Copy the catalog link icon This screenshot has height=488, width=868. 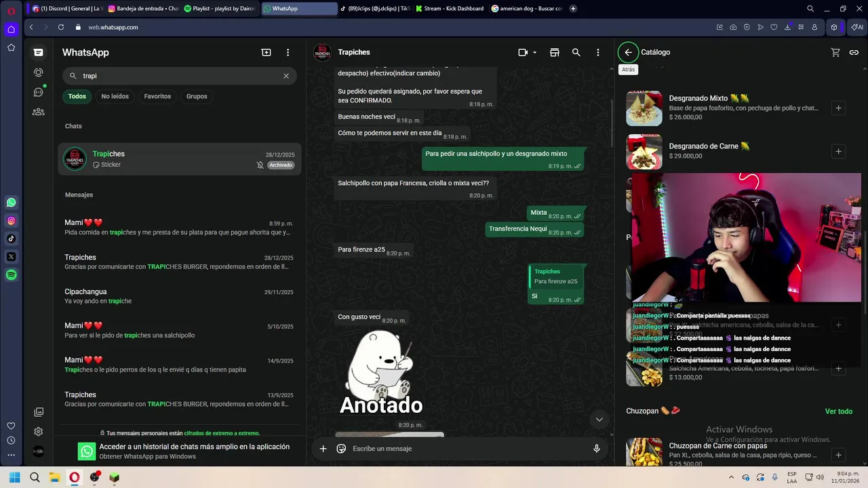(854, 52)
